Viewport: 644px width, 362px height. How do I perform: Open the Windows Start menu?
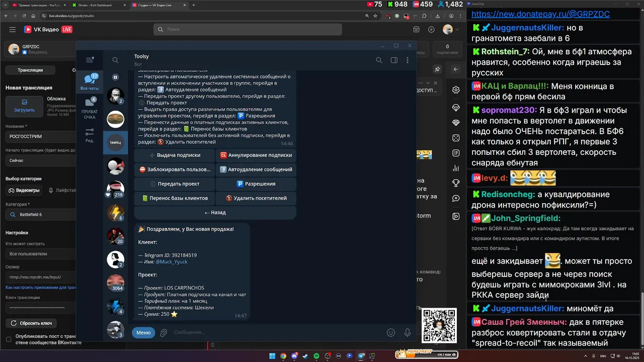tap(272, 356)
